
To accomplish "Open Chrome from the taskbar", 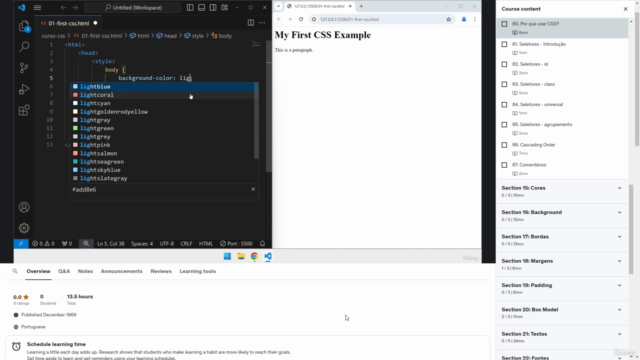I will point(254,256).
